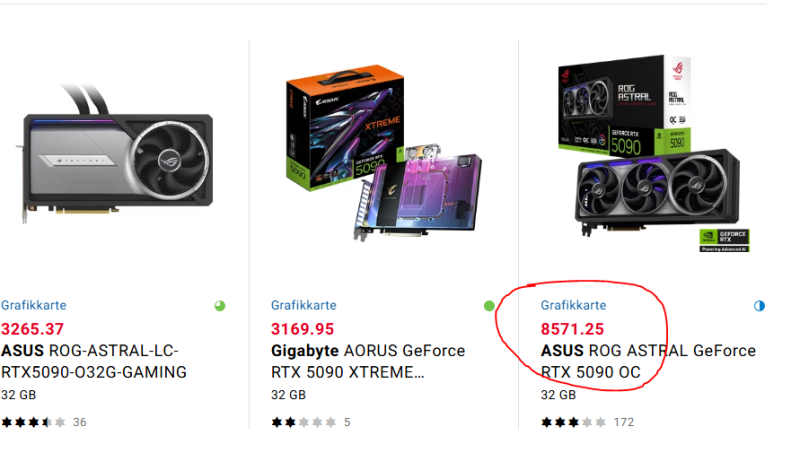Viewport: 800px width, 453px height.
Task: Click the 8571.25 price
Action: click(572, 329)
